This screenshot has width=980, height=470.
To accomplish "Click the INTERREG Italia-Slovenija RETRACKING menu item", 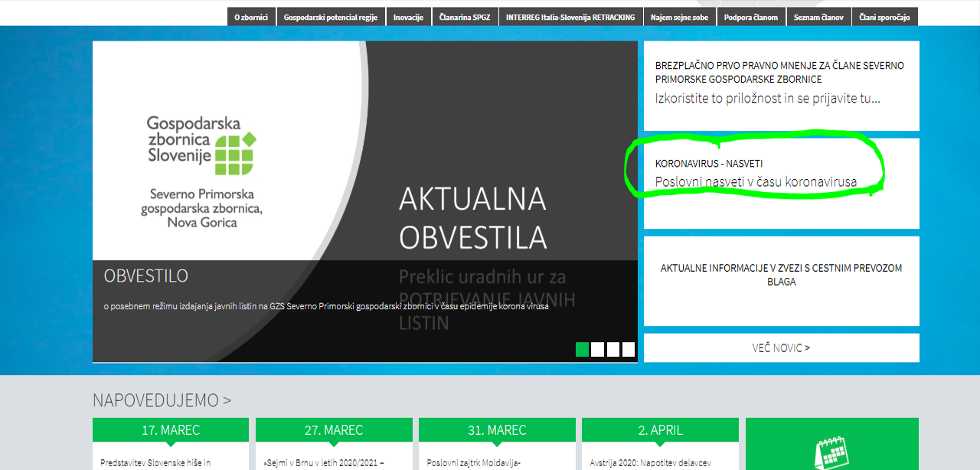I will (571, 16).
